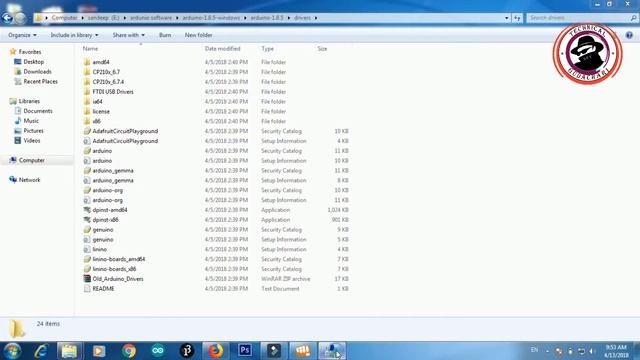This screenshot has height=360, width=640.
Task: Open the Include in library dropdown
Action: [74, 35]
